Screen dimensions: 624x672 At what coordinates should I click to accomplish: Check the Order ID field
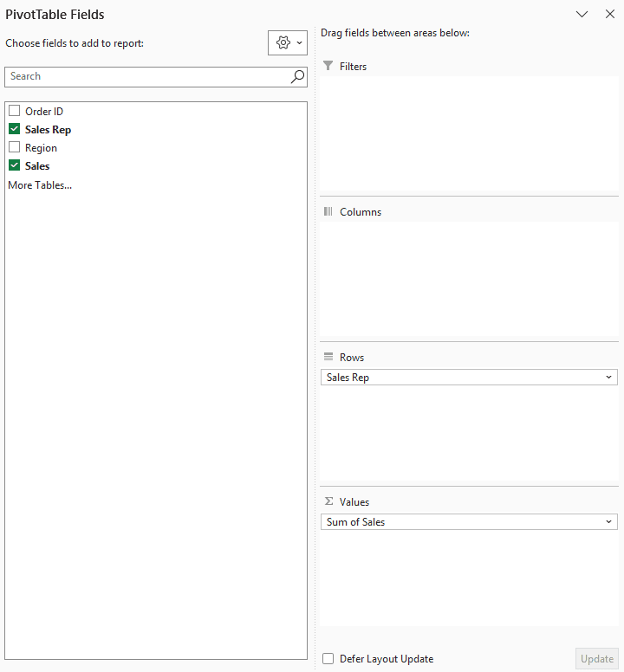coord(15,111)
